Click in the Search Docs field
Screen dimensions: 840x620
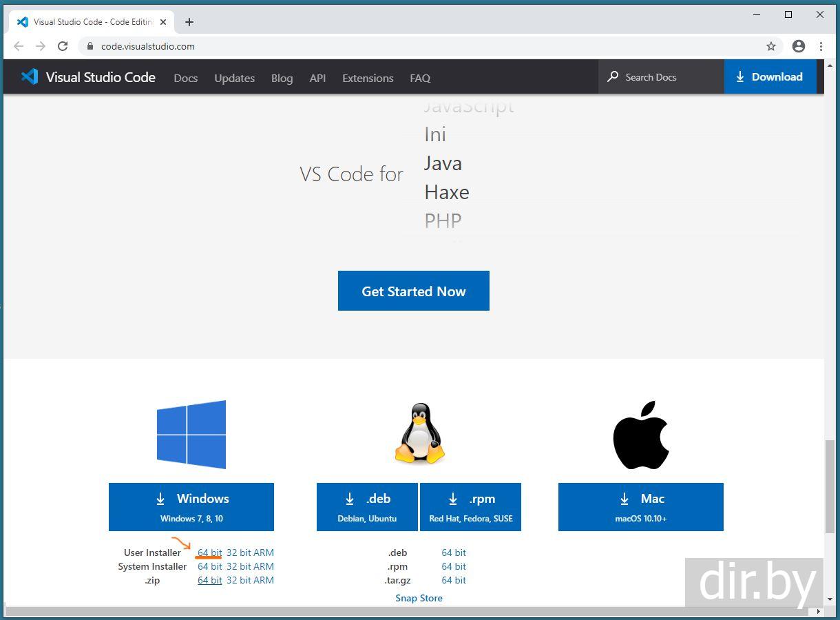661,77
